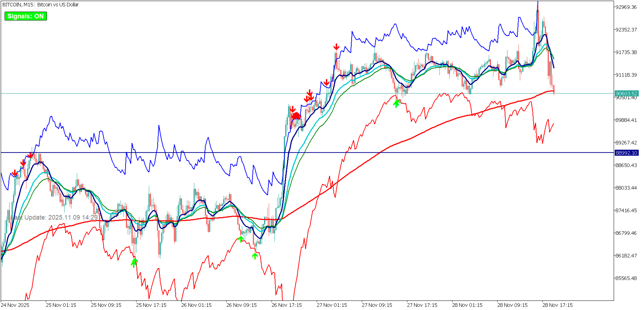Viewport: 644px width, 310px height.
Task: Click the 28 Nov 09:15 time label
Action: [x=512, y=305]
